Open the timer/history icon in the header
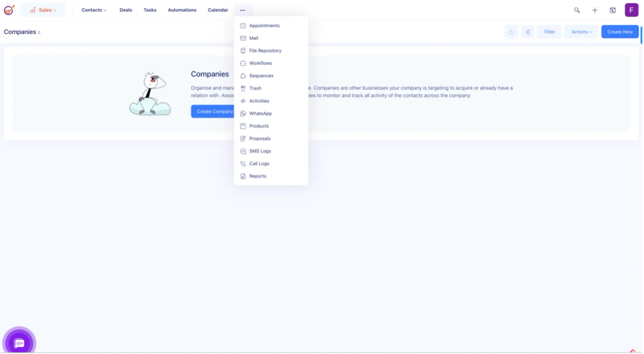 click(613, 10)
